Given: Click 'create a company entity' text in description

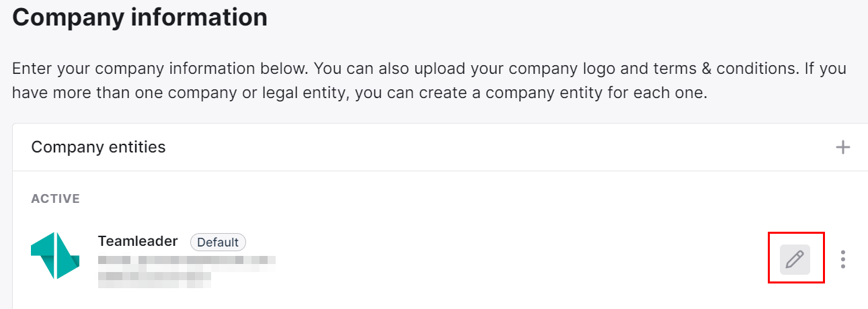Looking at the screenshot, I should pyautogui.click(x=507, y=93).
